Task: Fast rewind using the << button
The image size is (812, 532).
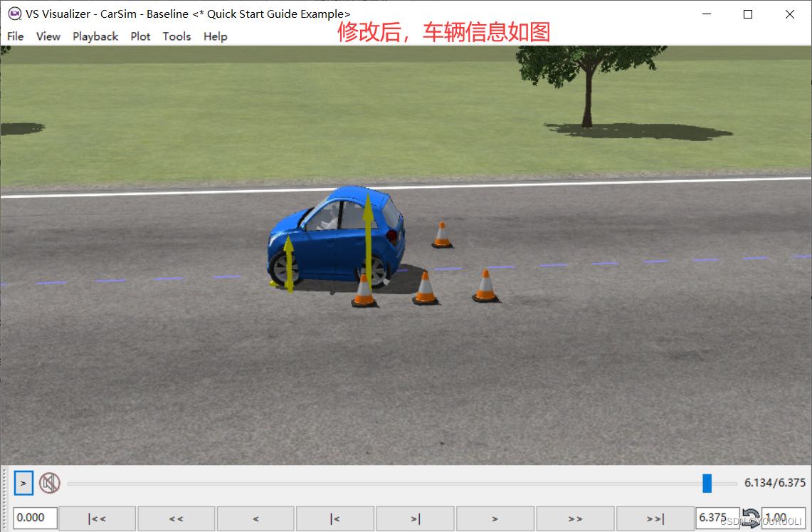Action: click(x=176, y=518)
